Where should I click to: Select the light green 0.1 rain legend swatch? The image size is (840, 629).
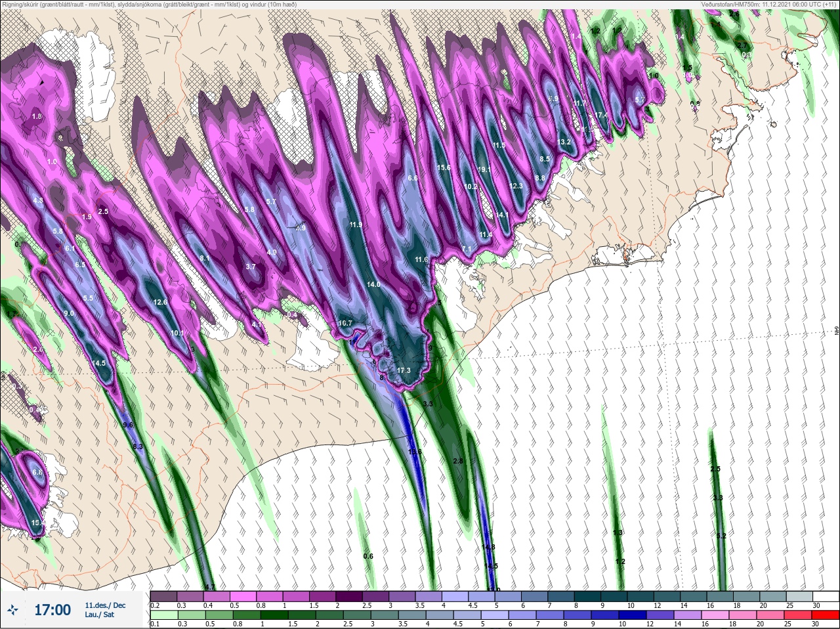pyautogui.click(x=163, y=615)
